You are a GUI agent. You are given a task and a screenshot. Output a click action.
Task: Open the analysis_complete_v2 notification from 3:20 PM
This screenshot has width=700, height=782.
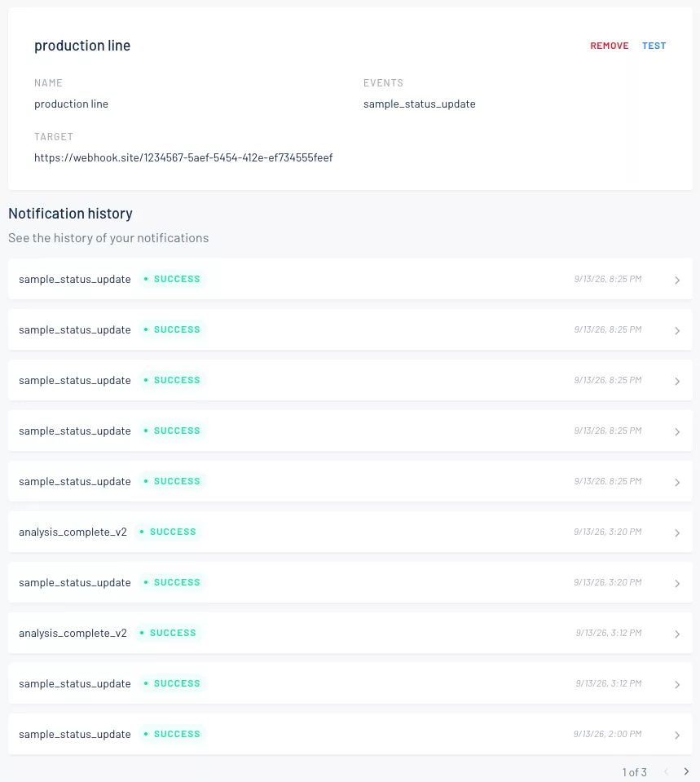click(x=350, y=532)
